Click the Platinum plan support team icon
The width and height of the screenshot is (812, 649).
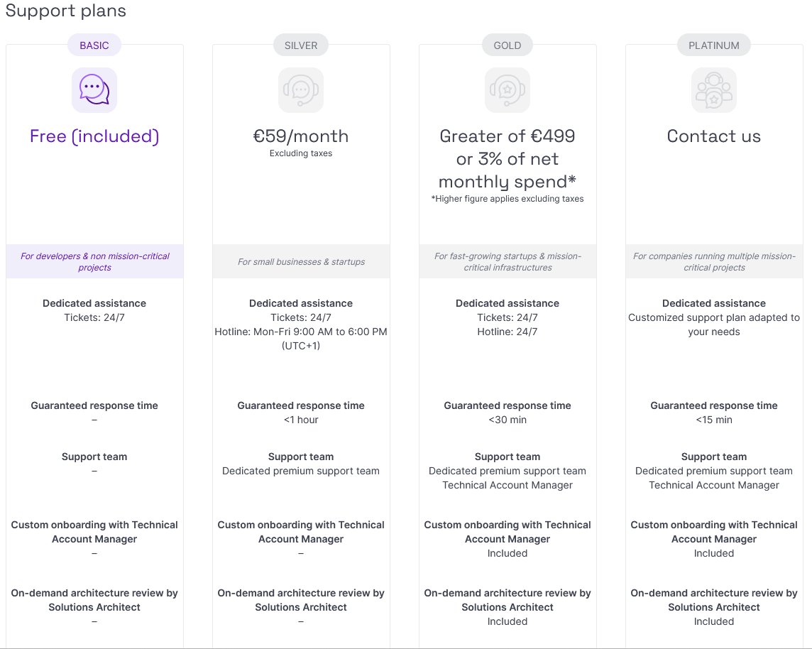[x=713, y=90]
